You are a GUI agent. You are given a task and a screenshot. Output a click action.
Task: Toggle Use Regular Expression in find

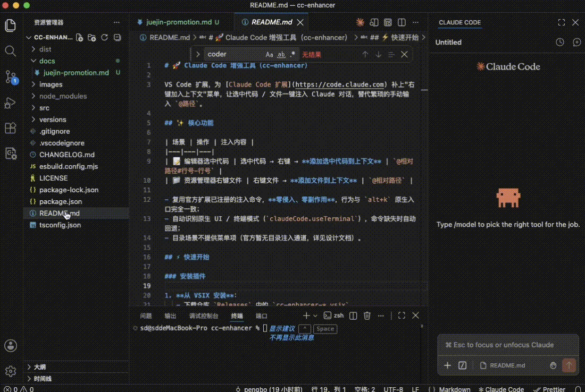pyautogui.click(x=293, y=54)
